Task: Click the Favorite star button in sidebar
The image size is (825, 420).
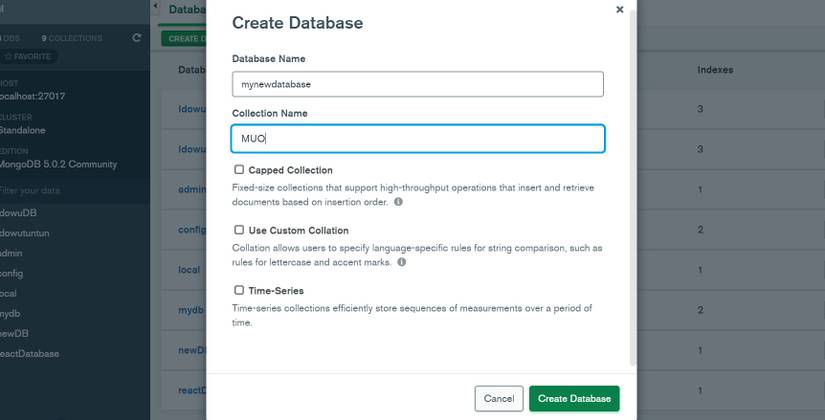Action: tap(28, 57)
